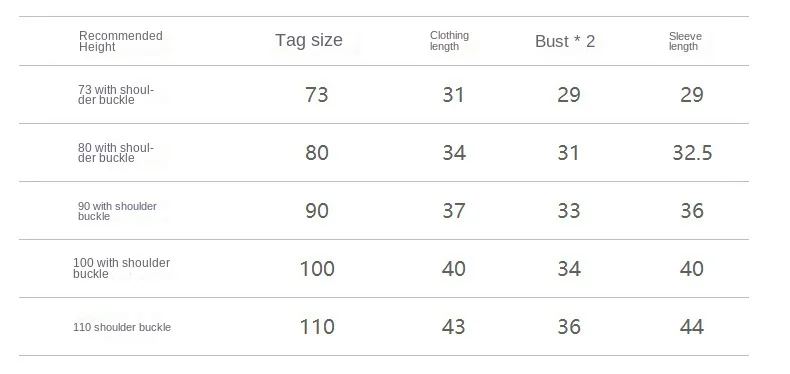
Task: Click the Recommended Height column header
Action: (120, 41)
